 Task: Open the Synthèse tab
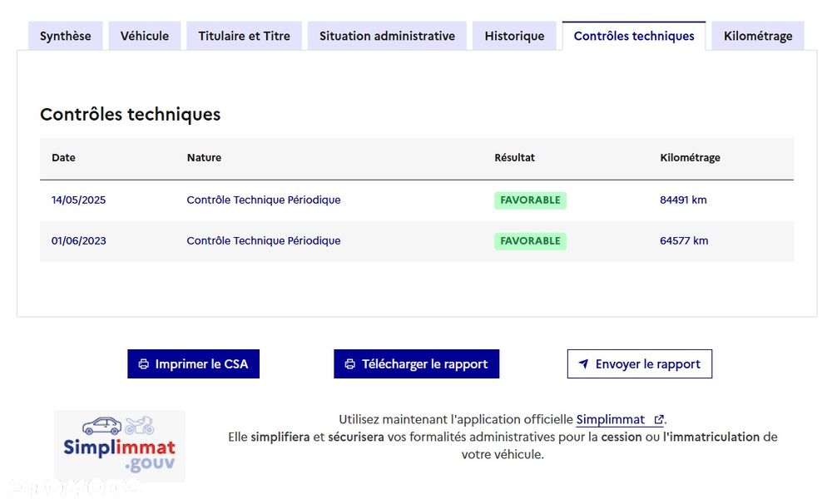tap(66, 36)
